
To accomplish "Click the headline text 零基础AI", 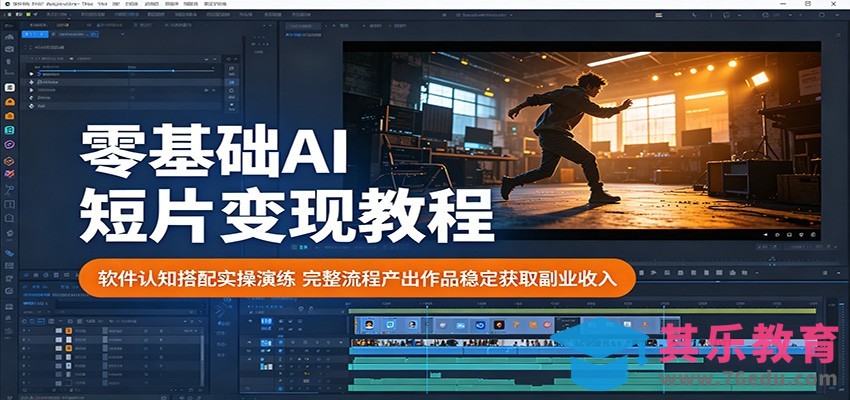I will click(214, 153).
